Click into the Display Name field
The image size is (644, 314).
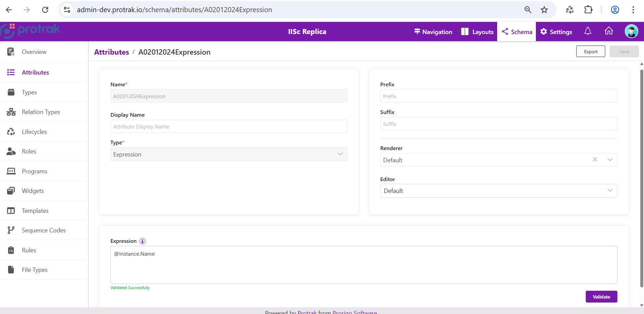point(229,126)
